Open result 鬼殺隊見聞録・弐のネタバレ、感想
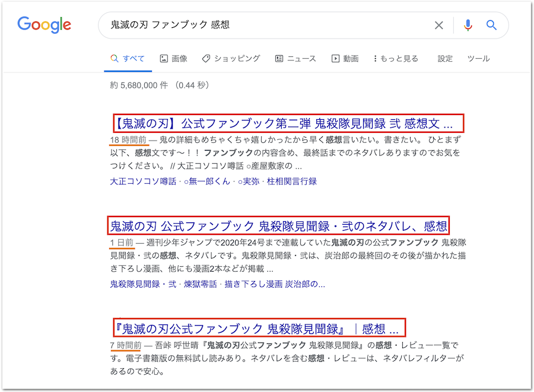 tap(278, 226)
